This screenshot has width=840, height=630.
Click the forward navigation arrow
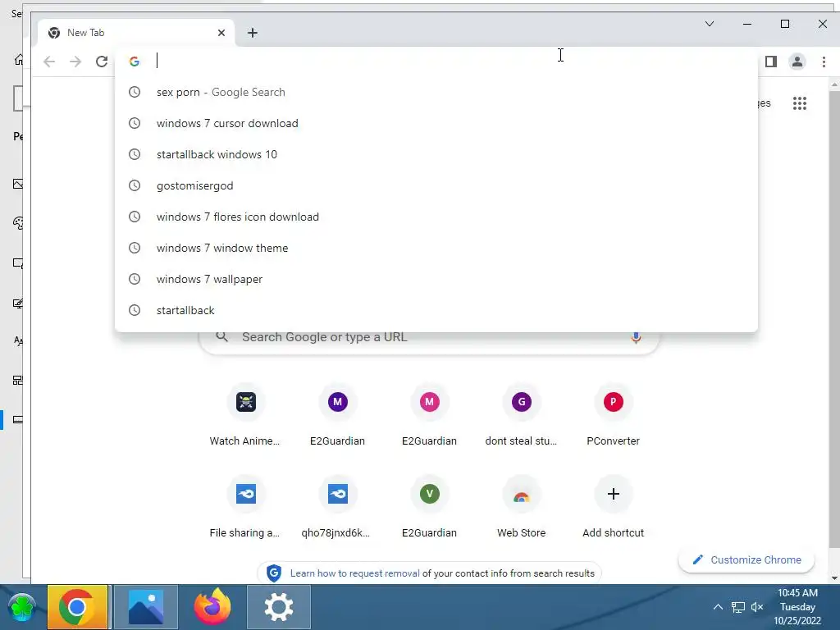(x=75, y=62)
